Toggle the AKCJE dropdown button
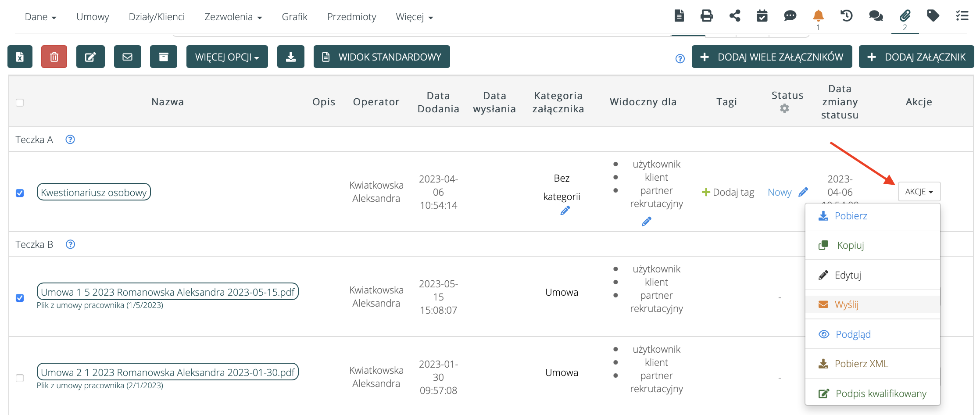The image size is (980, 415). 919,192
